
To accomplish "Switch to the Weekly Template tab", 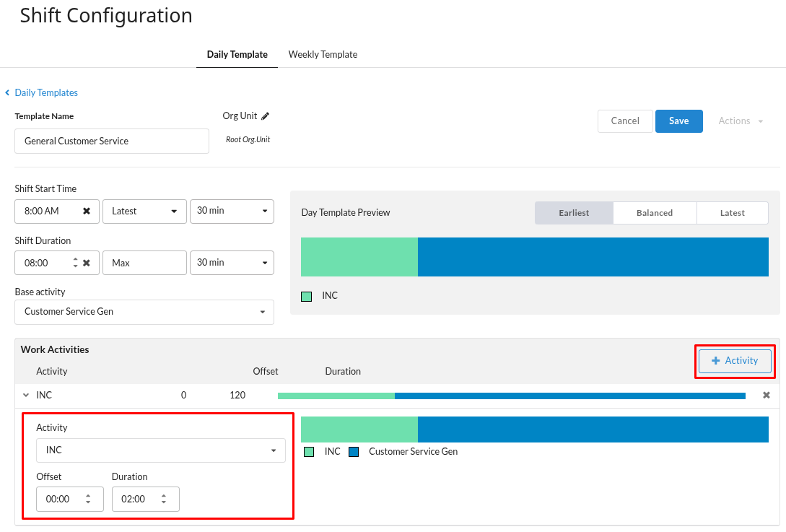I will 323,55.
